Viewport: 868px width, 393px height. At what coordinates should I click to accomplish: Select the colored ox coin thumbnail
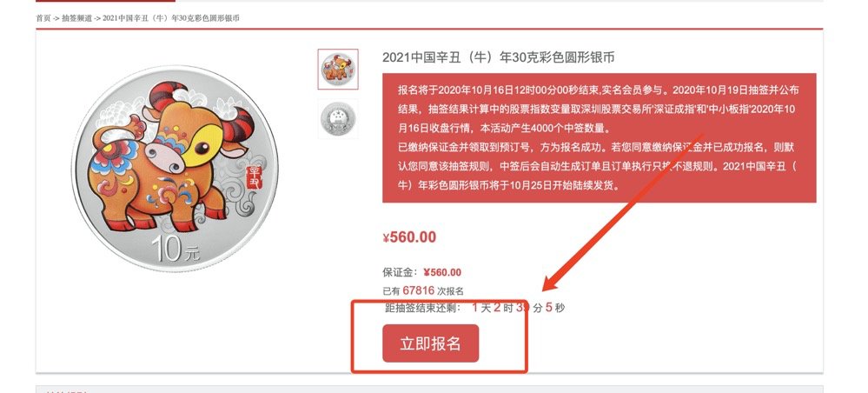pos(338,70)
